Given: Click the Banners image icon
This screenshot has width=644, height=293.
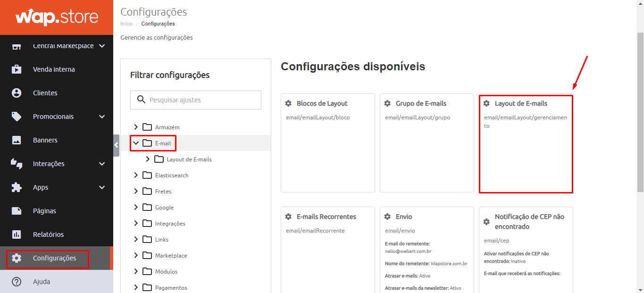Looking at the screenshot, I should [x=17, y=140].
